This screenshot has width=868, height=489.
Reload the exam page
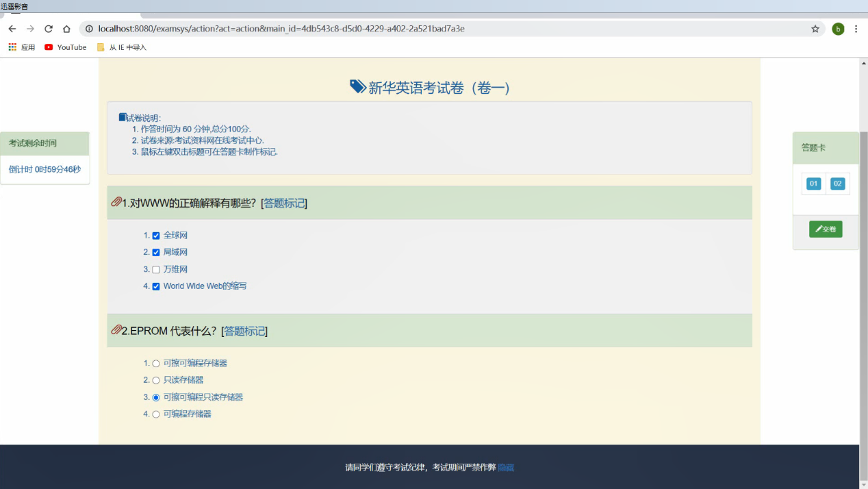49,29
